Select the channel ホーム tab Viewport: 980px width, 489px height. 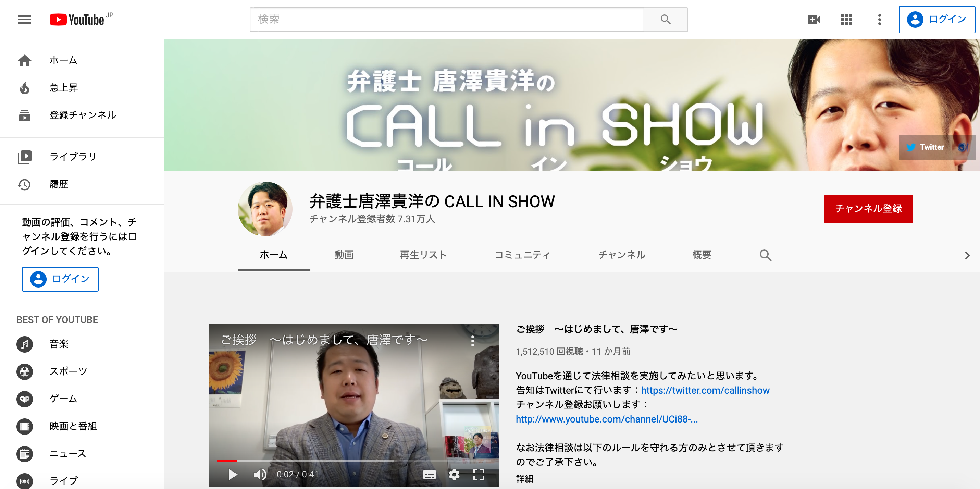(x=274, y=255)
